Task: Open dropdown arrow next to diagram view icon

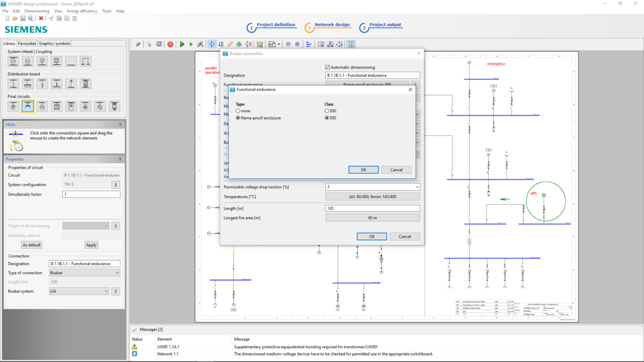Action: (x=279, y=45)
